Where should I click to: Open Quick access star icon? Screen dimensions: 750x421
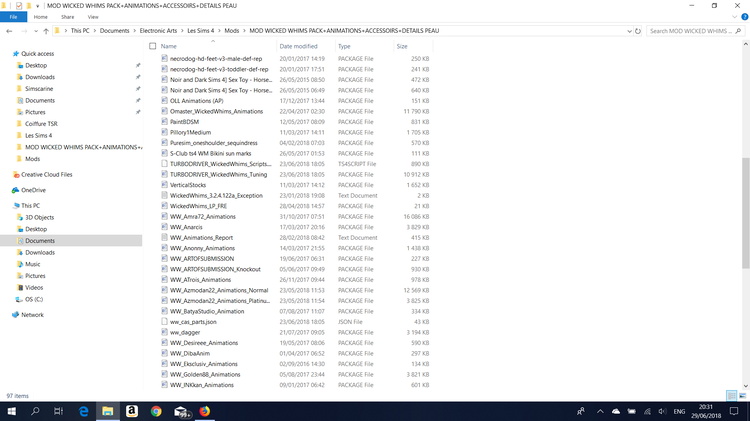coord(15,54)
